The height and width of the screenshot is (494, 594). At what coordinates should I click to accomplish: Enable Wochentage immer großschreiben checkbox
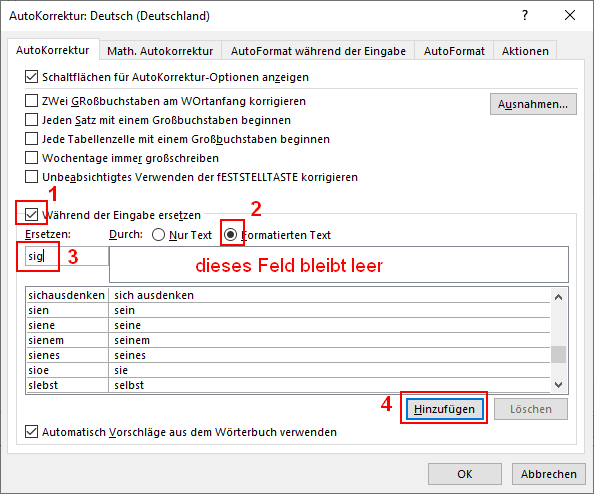[x=31, y=158]
